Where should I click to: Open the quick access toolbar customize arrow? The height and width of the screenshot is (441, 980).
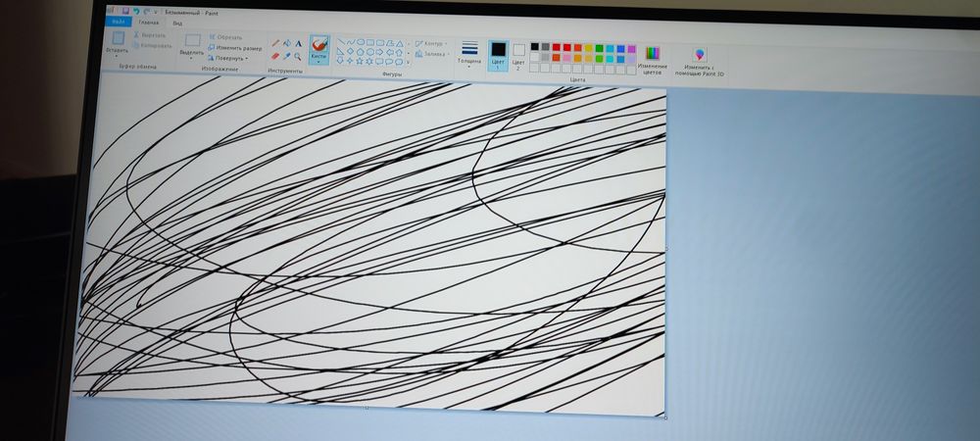[156, 12]
